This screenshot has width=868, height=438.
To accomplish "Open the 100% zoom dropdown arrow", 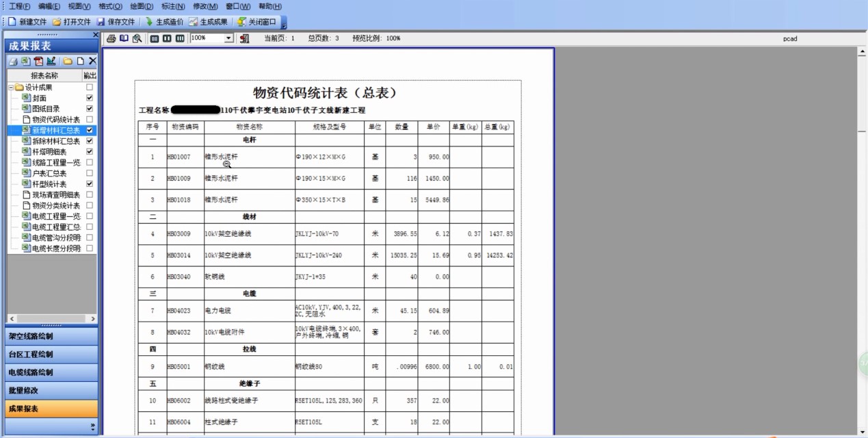I will (x=228, y=38).
